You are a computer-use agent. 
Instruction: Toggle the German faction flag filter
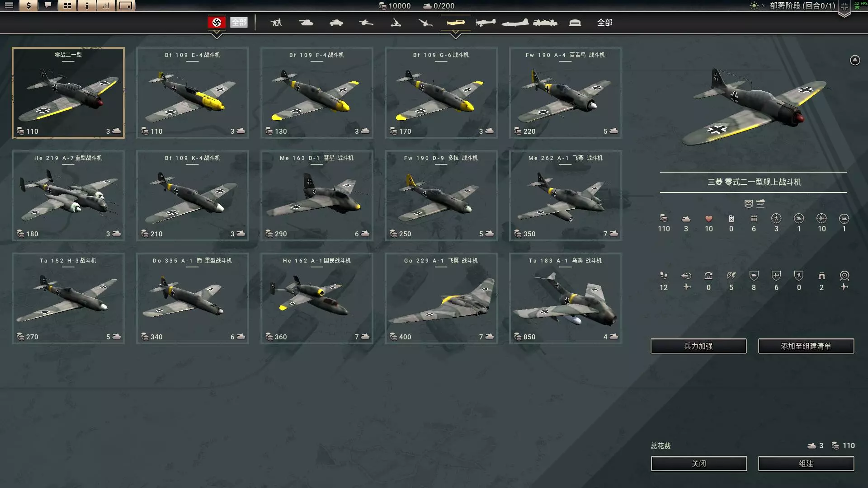pos(217,22)
